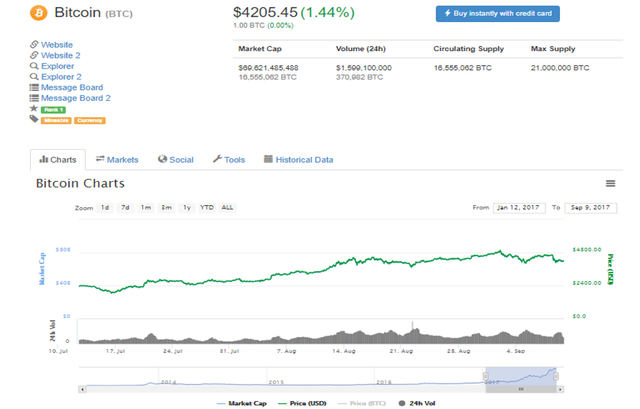Image resolution: width=640 pixels, height=409 pixels.
Task: Open the Message Board link
Action: coord(72,87)
